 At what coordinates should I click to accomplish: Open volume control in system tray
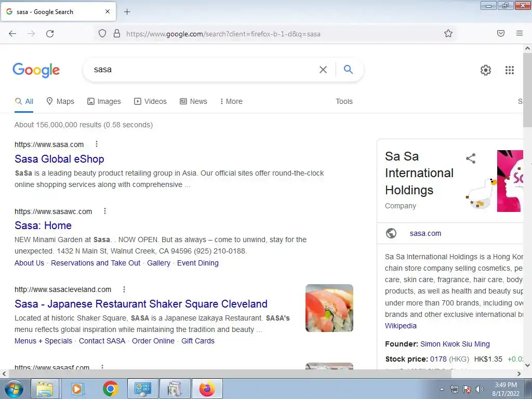480,389
